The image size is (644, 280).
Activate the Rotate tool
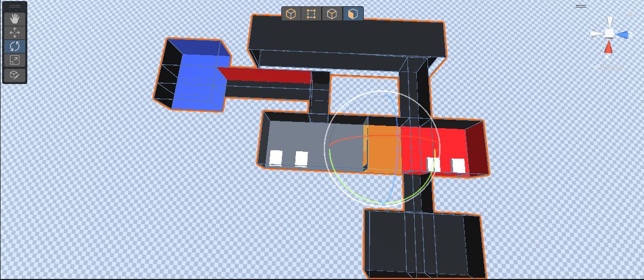click(x=15, y=46)
